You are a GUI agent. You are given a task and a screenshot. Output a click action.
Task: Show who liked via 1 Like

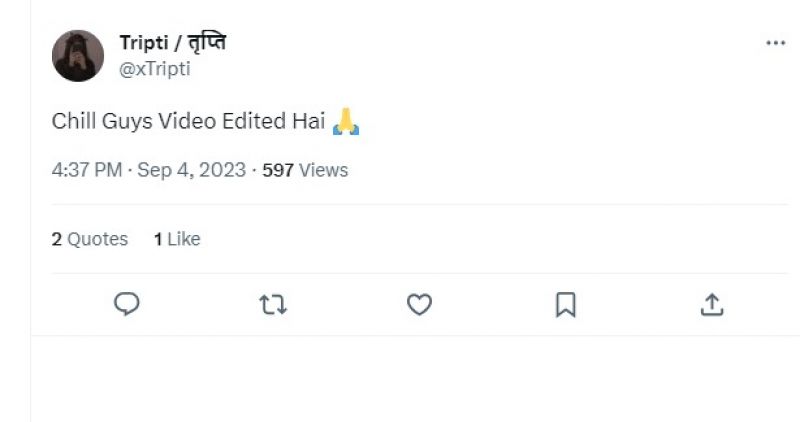coord(177,239)
